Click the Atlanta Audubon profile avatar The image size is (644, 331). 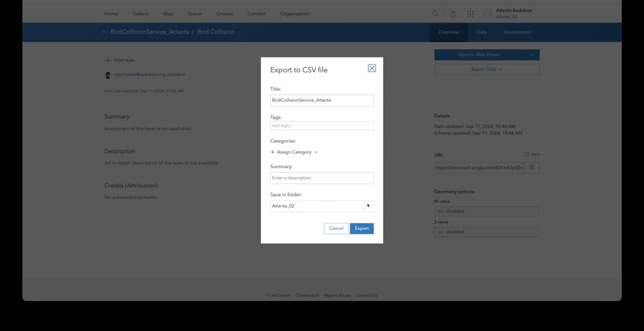tap(487, 14)
